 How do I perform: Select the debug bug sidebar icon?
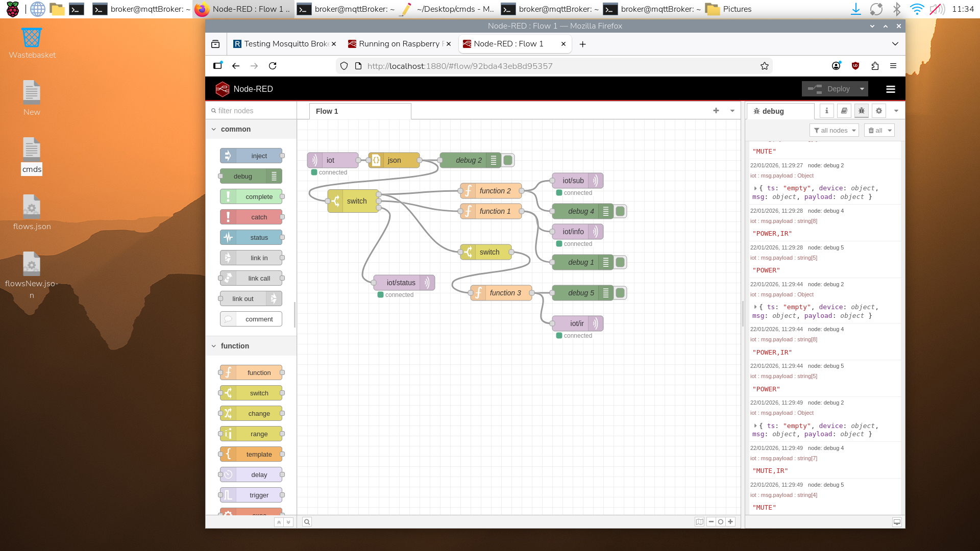(x=862, y=111)
